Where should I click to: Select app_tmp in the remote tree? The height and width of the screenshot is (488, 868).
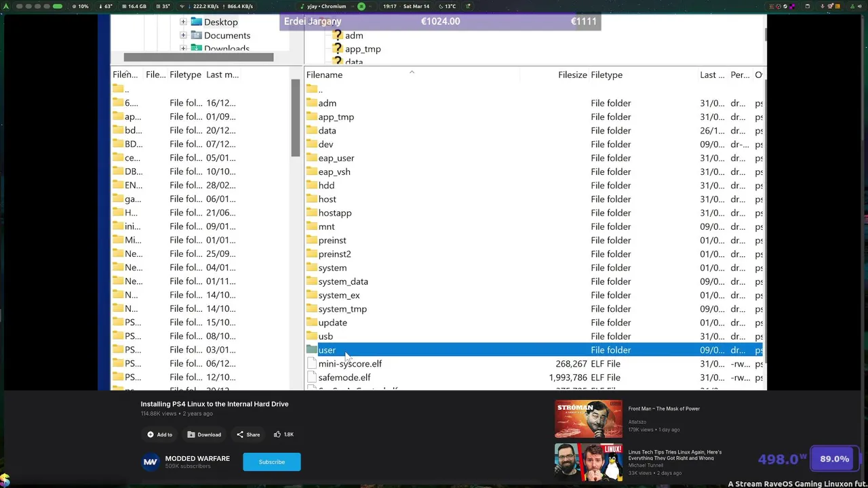[363, 49]
